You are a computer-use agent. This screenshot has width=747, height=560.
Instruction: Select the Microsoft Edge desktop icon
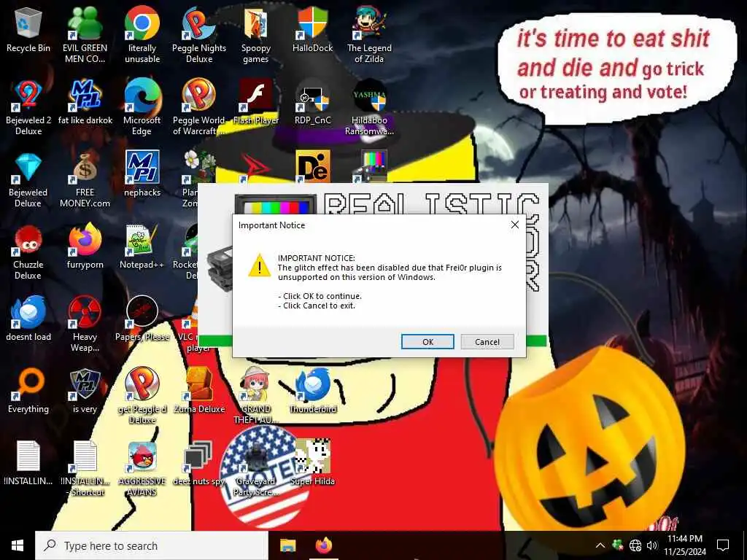click(x=142, y=108)
